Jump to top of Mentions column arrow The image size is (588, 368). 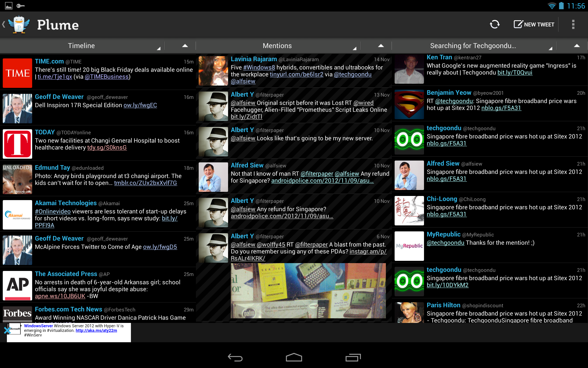point(381,46)
